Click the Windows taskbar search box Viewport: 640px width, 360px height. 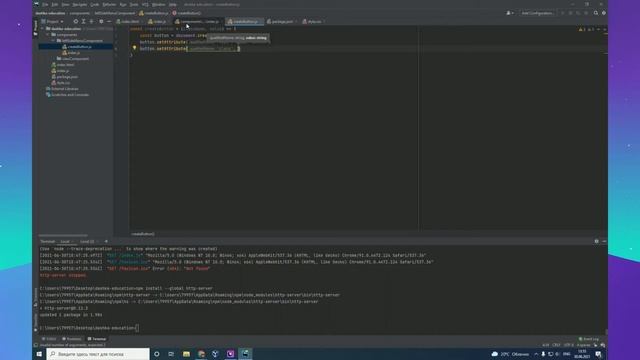pos(98,354)
